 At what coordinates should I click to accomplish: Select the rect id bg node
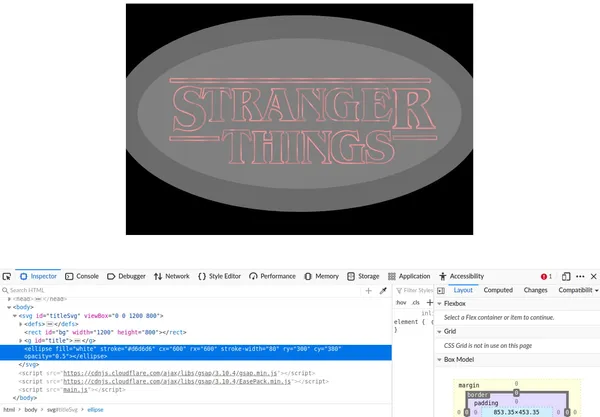click(105, 332)
